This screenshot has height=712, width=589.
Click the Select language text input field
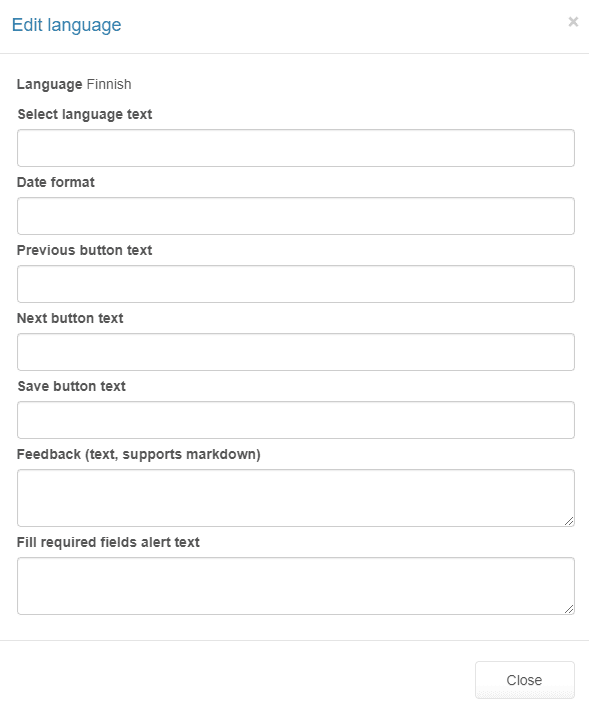coord(296,148)
